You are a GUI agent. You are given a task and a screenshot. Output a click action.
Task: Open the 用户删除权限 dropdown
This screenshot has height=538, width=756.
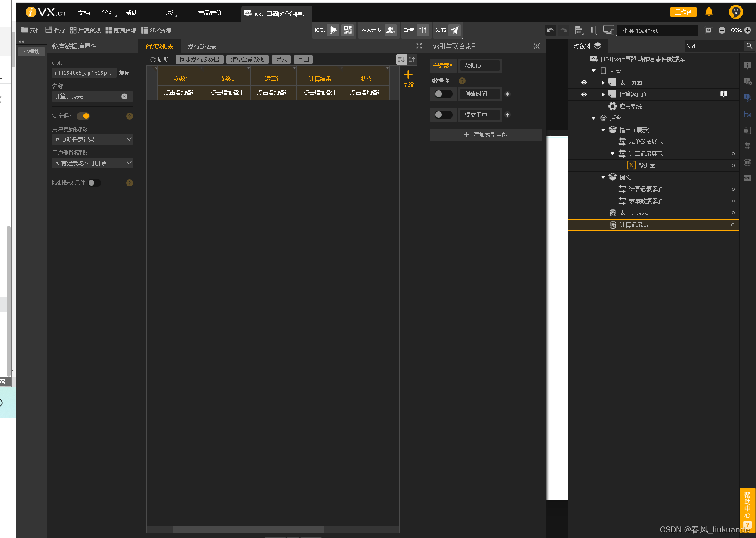click(93, 163)
